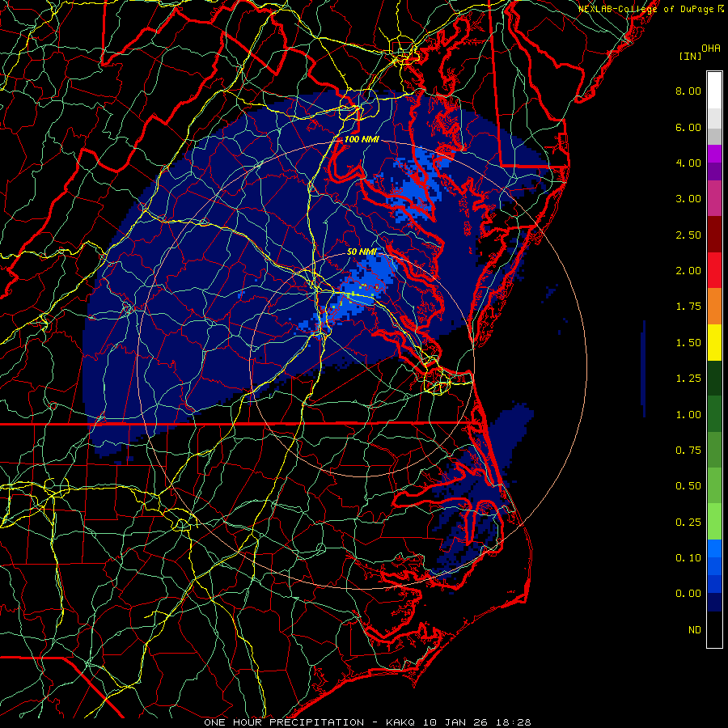This screenshot has width=728, height=728.
Task: Click the light green 0.25 legend swatch
Action: [714, 522]
